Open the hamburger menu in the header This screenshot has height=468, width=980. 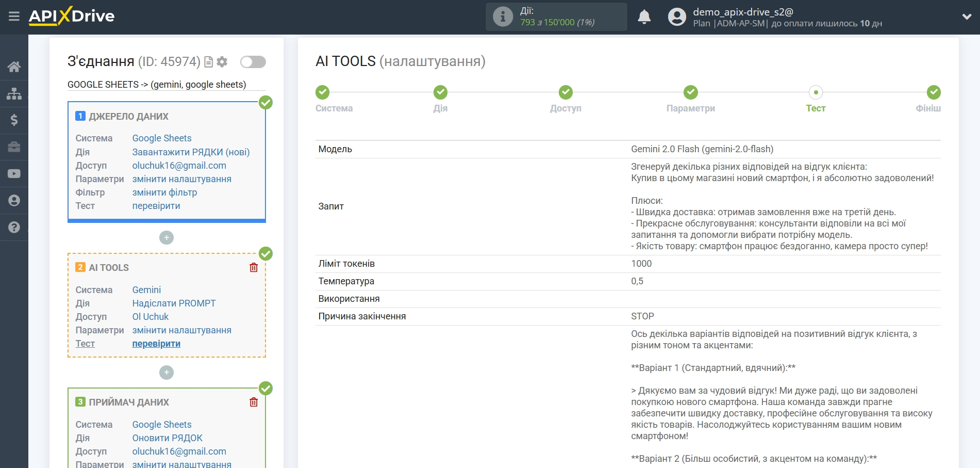14,17
